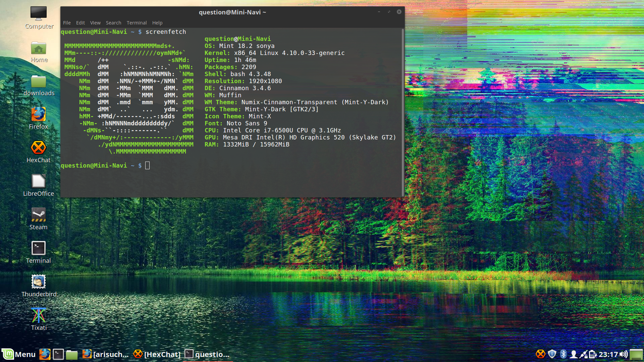Open the update manager shield icon

tap(552, 354)
